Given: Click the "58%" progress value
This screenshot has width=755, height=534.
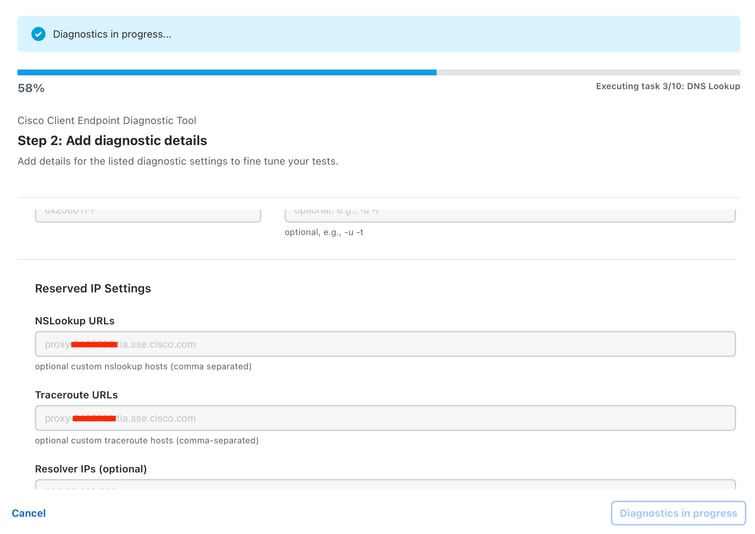Looking at the screenshot, I should tap(31, 88).
